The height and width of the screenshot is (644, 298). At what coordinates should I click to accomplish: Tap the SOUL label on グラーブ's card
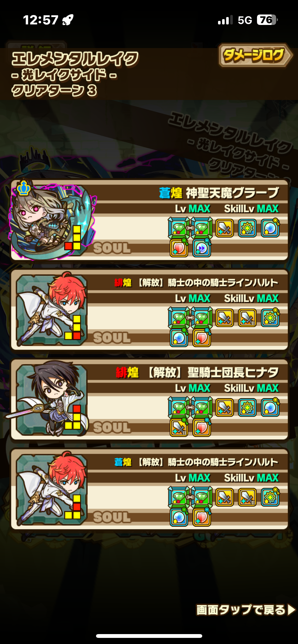click(x=112, y=248)
